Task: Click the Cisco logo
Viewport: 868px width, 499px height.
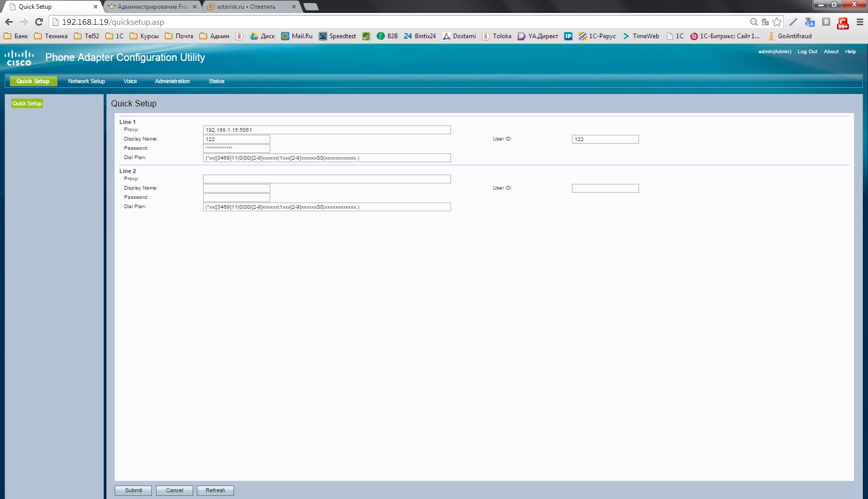Action: 19,58
